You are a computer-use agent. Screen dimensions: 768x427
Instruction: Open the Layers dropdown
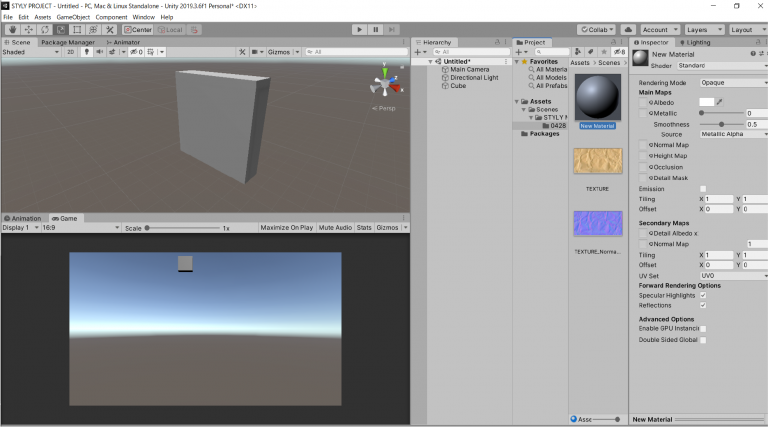click(x=704, y=30)
